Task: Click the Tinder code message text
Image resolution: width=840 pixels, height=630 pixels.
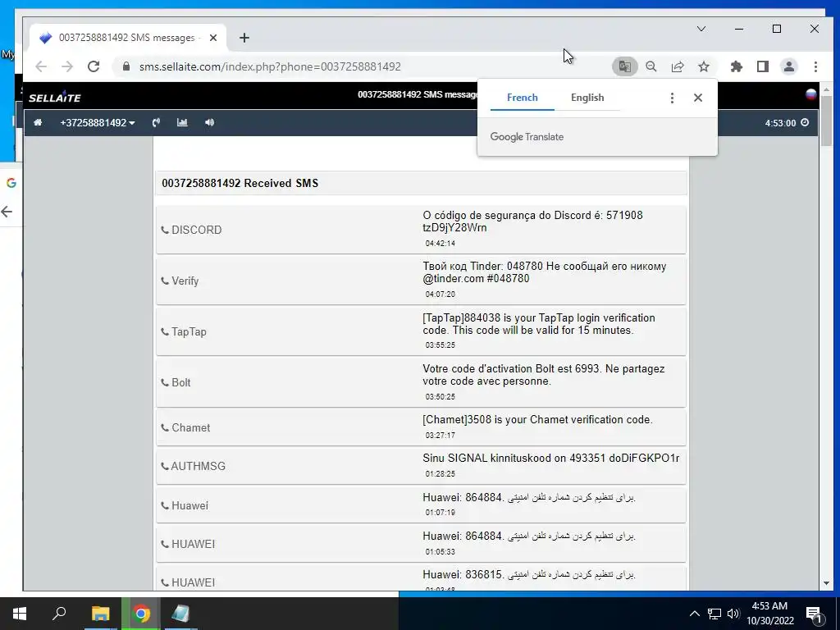Action: pyautogui.click(x=545, y=272)
